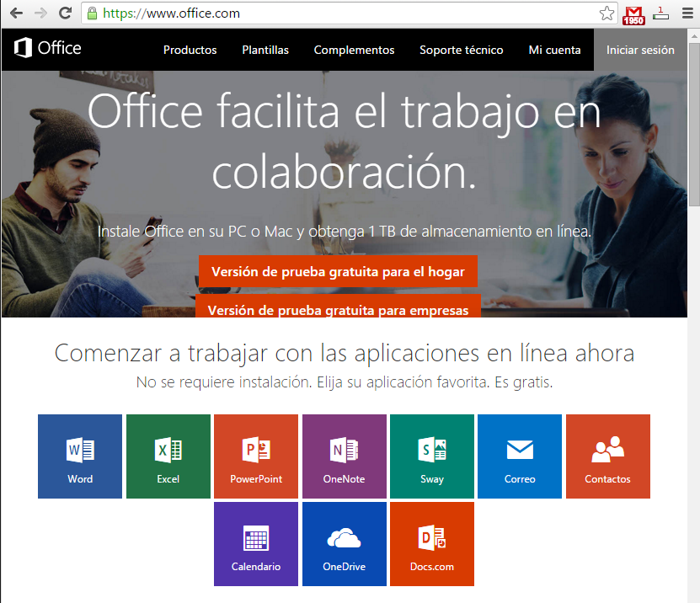Open the Plantillas menu item

click(265, 50)
